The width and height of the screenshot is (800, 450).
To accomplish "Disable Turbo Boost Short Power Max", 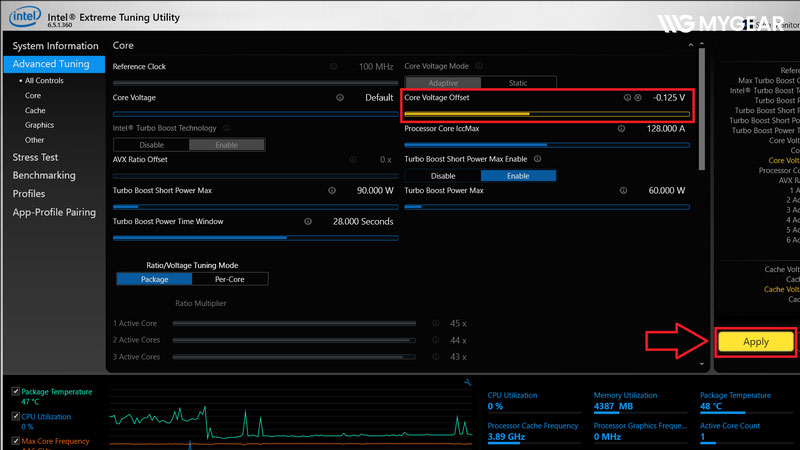I will click(x=443, y=176).
